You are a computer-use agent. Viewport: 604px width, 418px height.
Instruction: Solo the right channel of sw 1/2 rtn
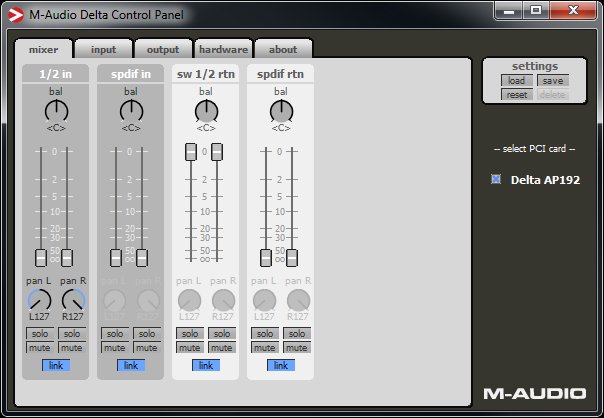222,333
